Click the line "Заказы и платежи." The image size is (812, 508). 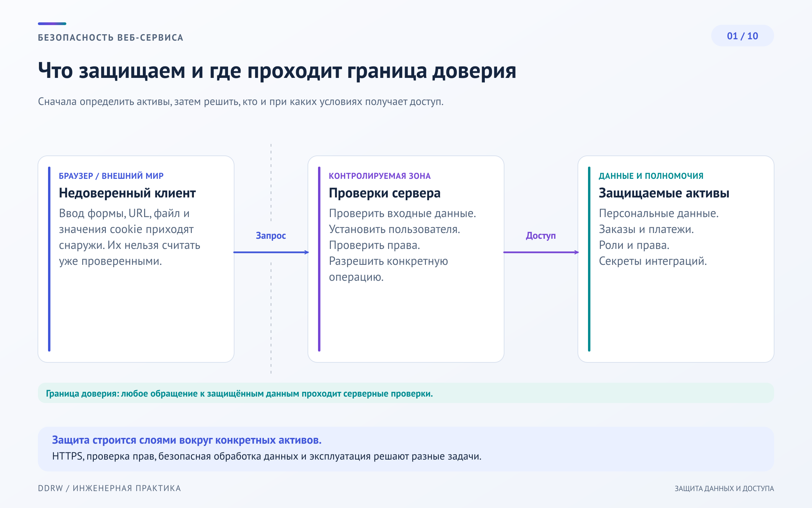[x=646, y=229]
